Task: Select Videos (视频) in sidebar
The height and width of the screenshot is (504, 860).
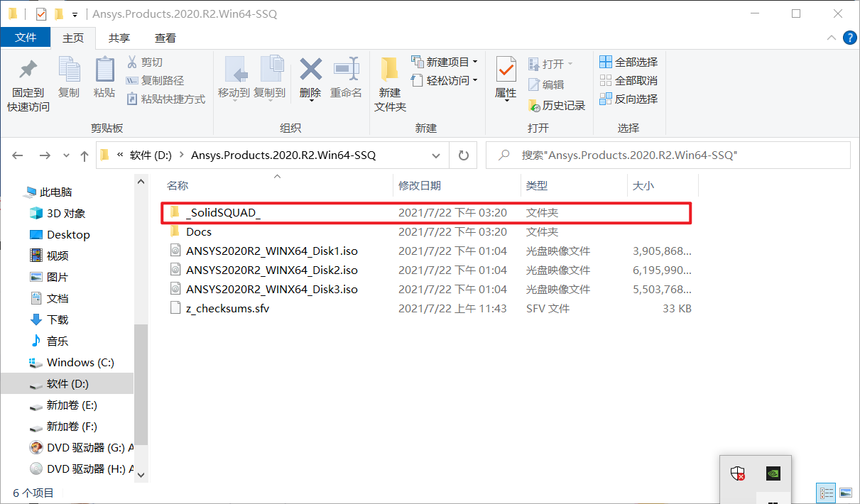Action: point(49,256)
